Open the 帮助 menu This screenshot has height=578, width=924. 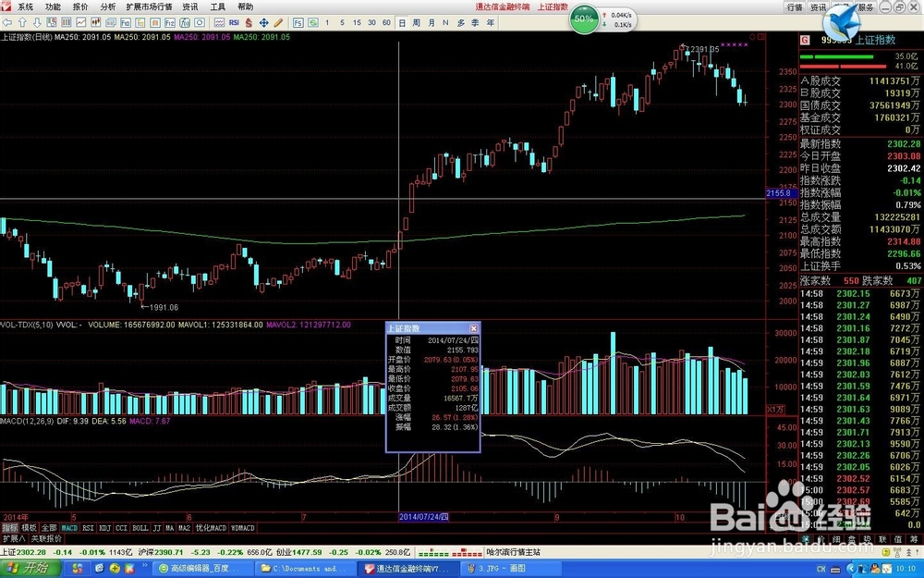tap(245, 6)
